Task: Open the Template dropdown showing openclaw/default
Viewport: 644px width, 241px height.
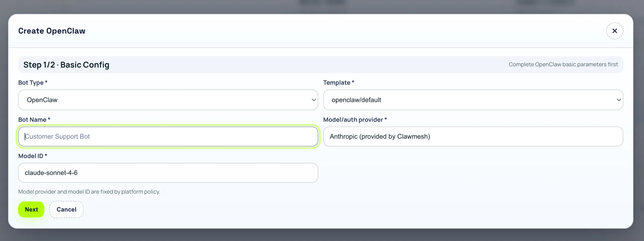Action: (473, 100)
